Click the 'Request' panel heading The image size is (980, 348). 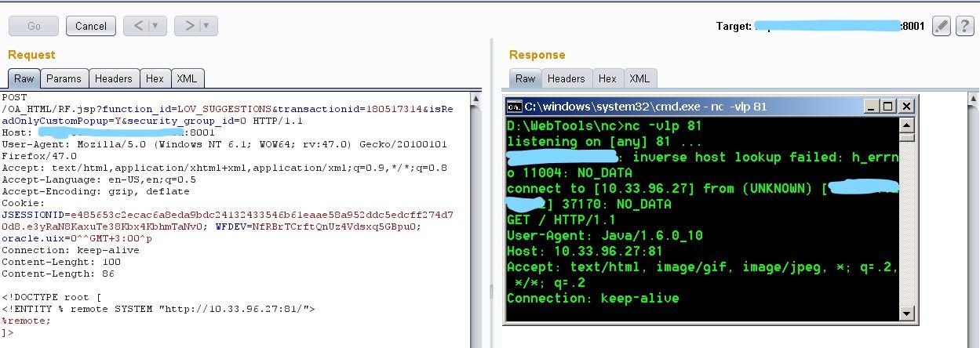point(31,55)
